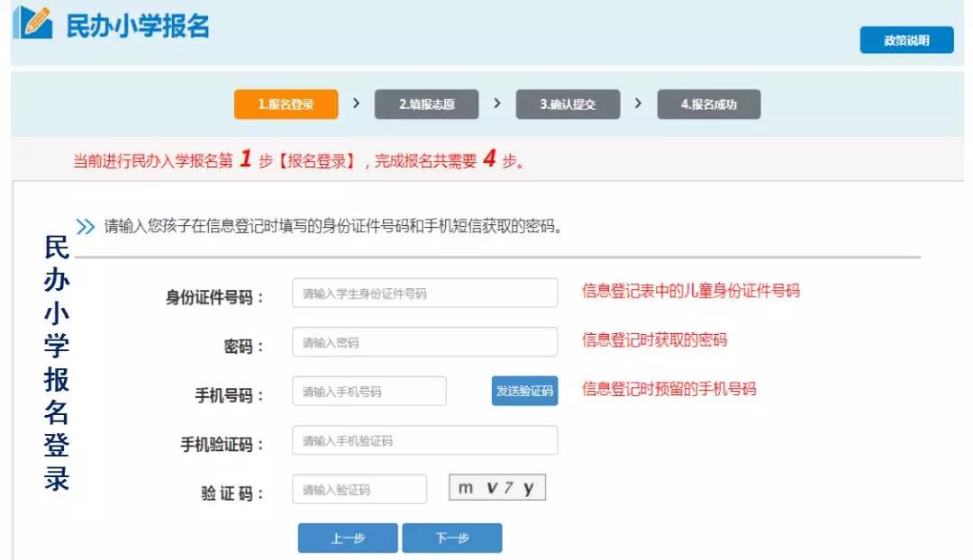
Task: Click into the 密码 password field
Action: point(424,342)
